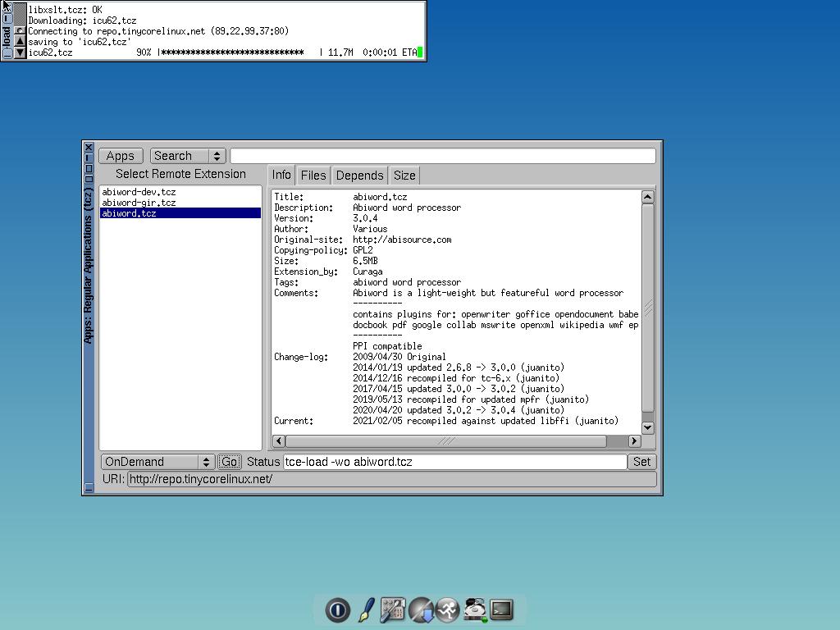Launch the Terminal icon in the dock
Viewport: 840px width, 630px height.
pos(501,609)
